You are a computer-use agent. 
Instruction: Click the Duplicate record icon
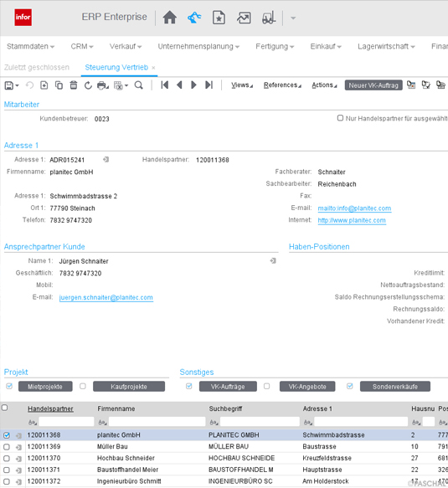click(x=59, y=85)
